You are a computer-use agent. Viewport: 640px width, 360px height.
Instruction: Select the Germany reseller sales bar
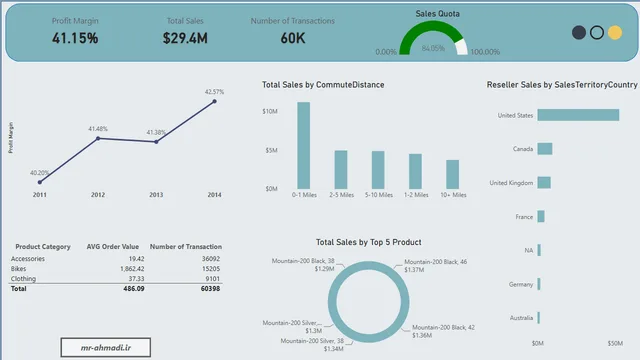coord(539,284)
